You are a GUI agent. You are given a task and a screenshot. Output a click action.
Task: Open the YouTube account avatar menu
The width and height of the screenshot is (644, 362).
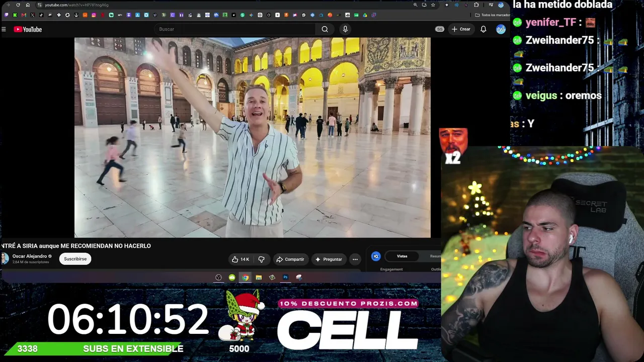click(501, 29)
